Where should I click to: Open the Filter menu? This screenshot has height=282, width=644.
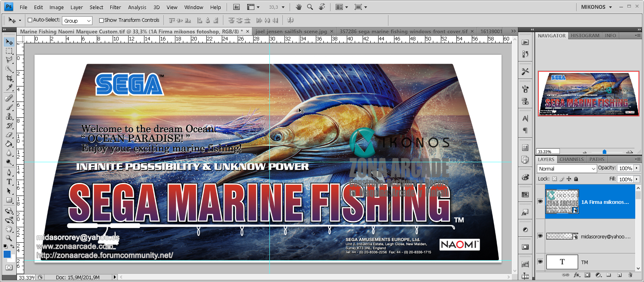tap(115, 7)
